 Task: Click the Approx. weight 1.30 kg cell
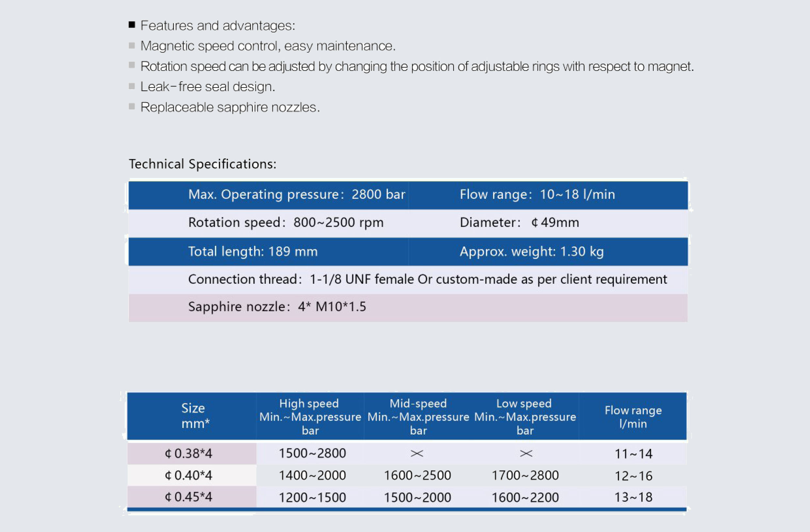pyautogui.click(x=548, y=251)
